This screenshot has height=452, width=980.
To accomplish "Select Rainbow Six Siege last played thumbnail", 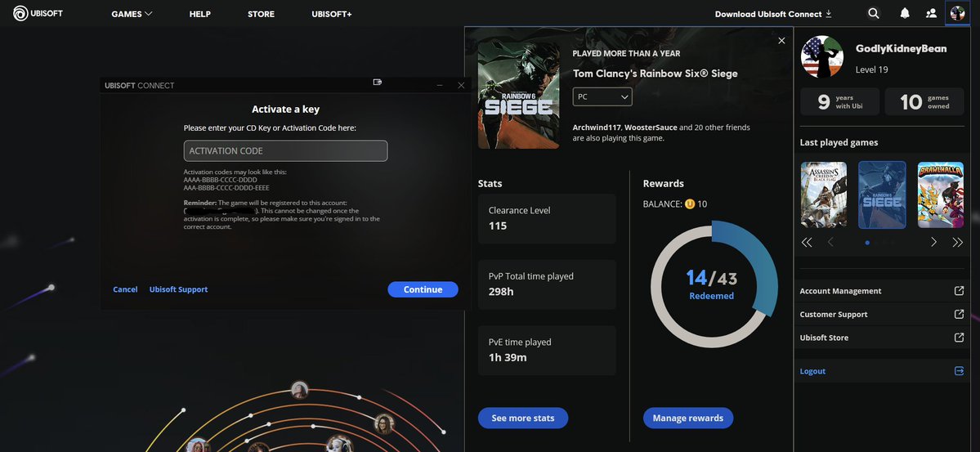I will pos(882,195).
